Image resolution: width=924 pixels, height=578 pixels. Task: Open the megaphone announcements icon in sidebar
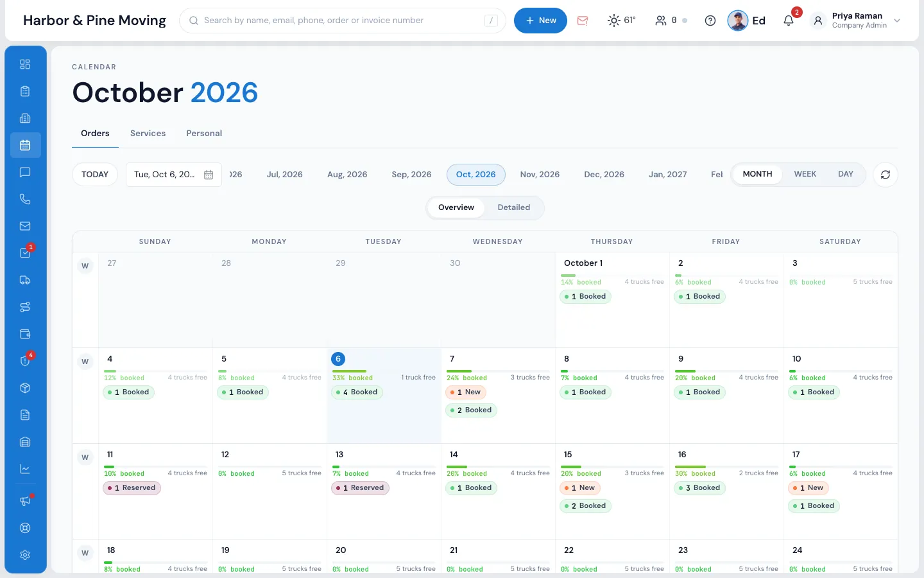pyautogui.click(x=25, y=501)
